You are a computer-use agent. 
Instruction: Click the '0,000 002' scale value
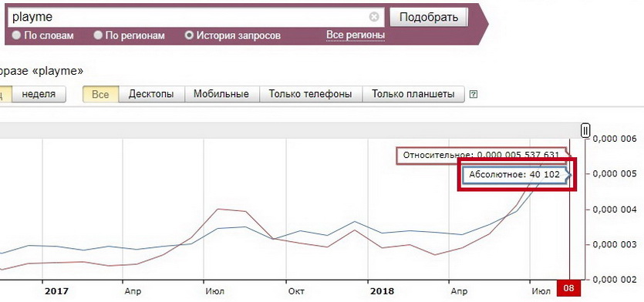pyautogui.click(x=615, y=280)
